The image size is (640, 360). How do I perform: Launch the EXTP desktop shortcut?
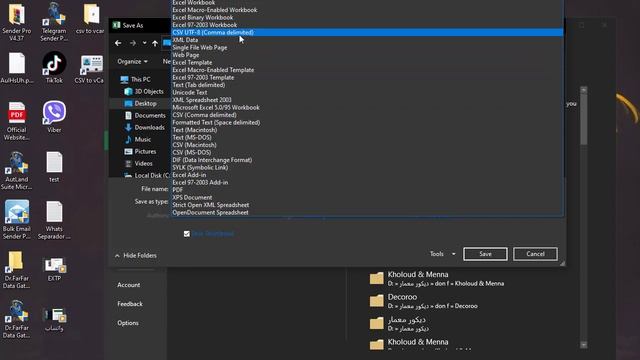[54, 269]
